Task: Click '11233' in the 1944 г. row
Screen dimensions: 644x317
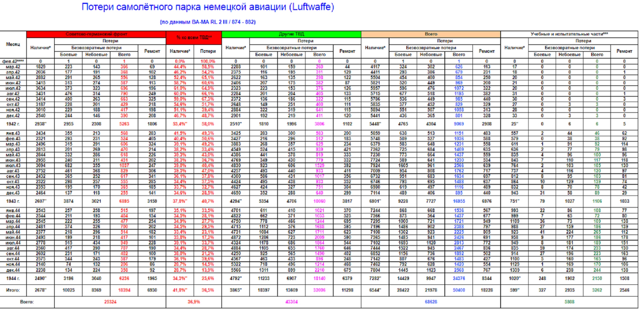Action: tap(264, 278)
